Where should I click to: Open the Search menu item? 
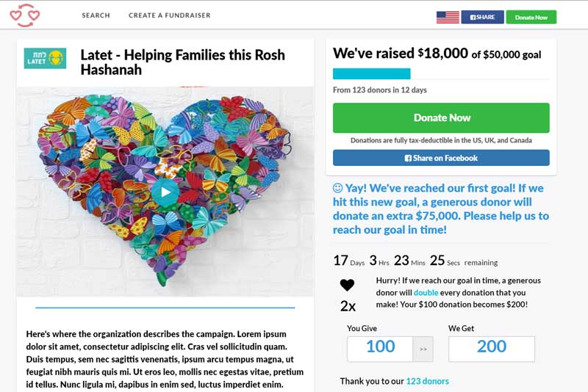96,15
